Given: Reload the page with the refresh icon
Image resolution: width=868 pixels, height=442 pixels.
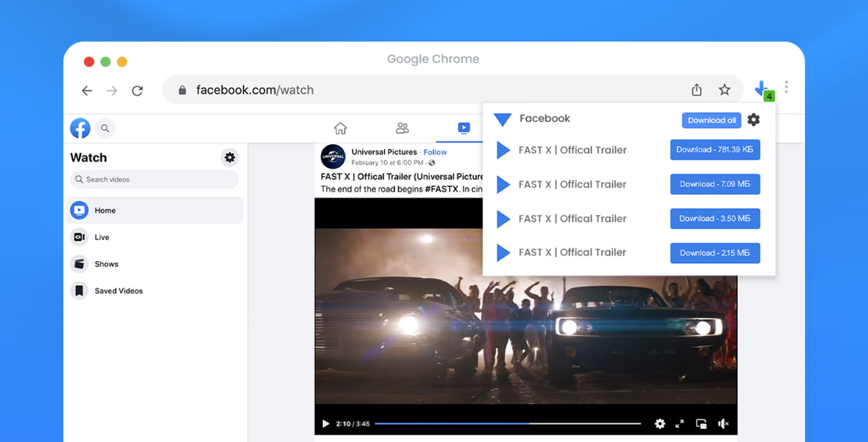Looking at the screenshot, I should tap(137, 90).
